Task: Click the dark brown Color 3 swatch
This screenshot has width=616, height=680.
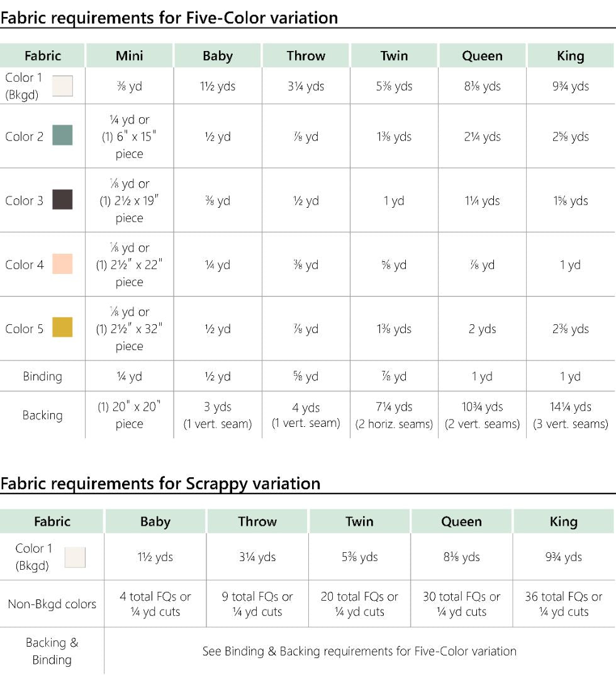Action: 62,200
